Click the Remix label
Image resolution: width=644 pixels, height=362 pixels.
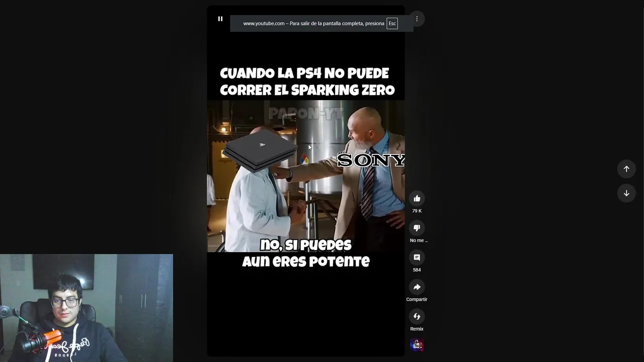coord(417,329)
